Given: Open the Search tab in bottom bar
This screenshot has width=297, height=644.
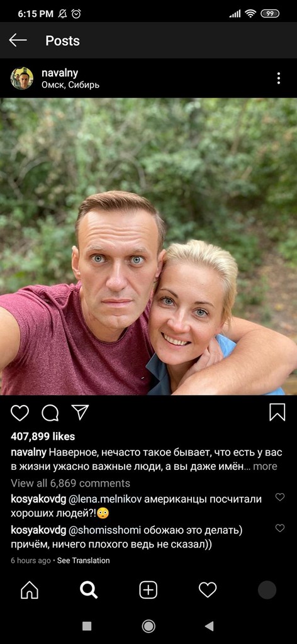Looking at the screenshot, I should [x=89, y=590].
